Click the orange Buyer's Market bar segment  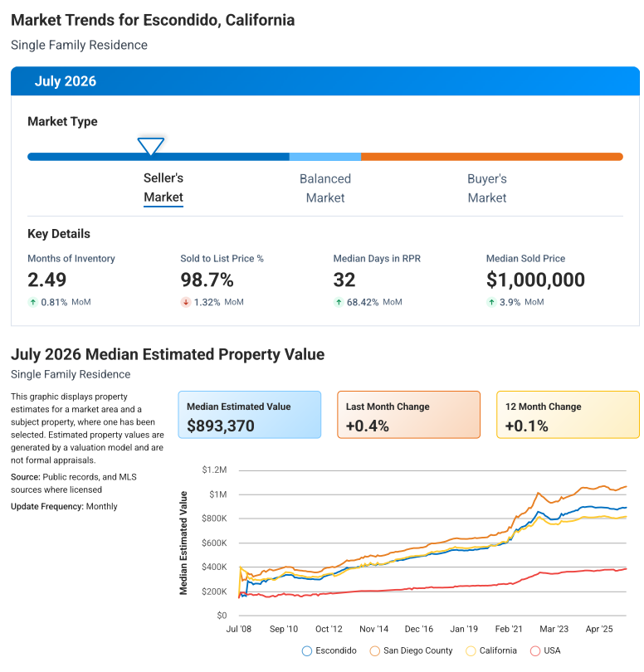point(492,157)
